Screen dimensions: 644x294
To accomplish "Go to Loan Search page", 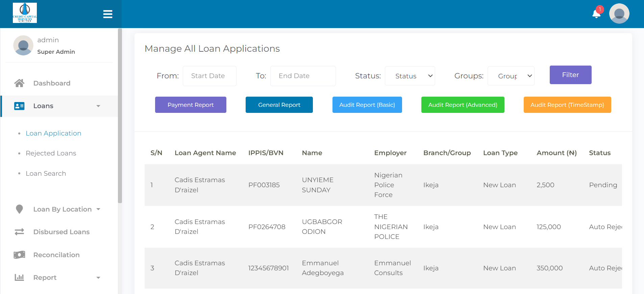I will (x=46, y=173).
